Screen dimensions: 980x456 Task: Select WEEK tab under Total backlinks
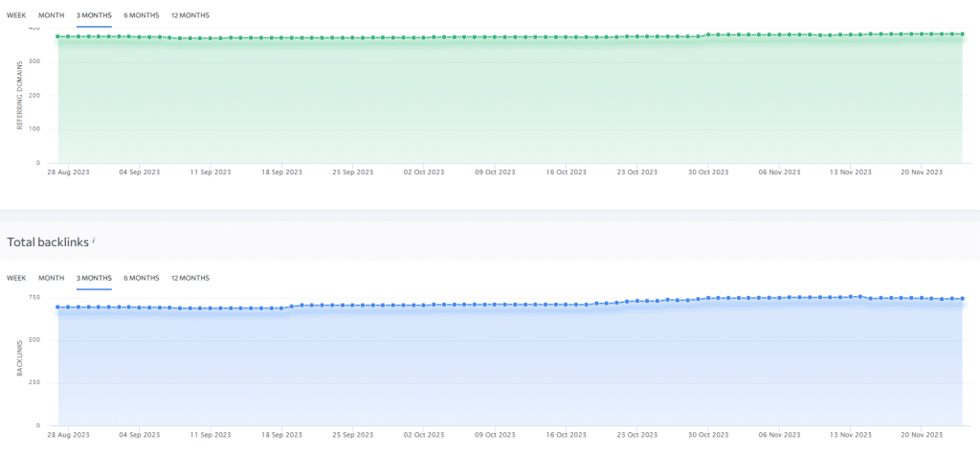(x=16, y=278)
